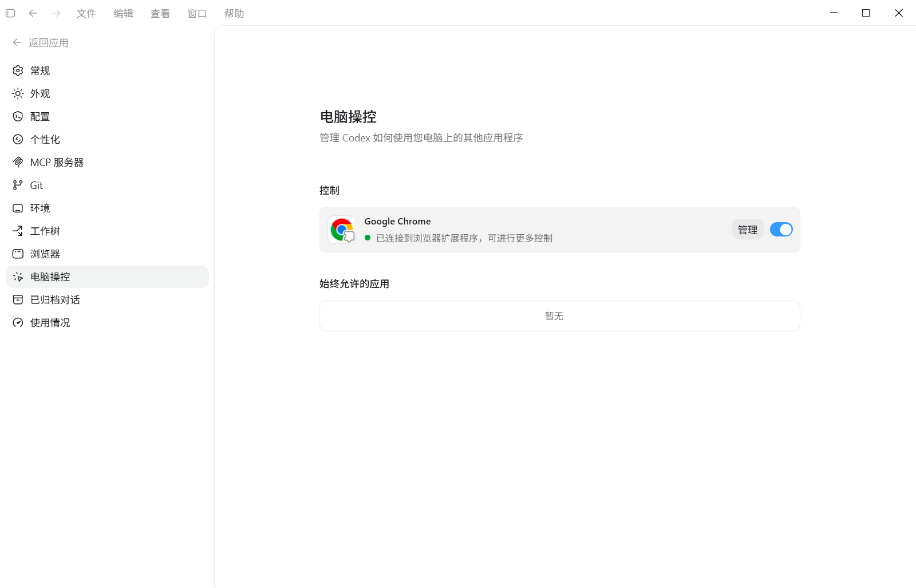
Task: Click the 浏览器 window icon
Action: coord(18,254)
